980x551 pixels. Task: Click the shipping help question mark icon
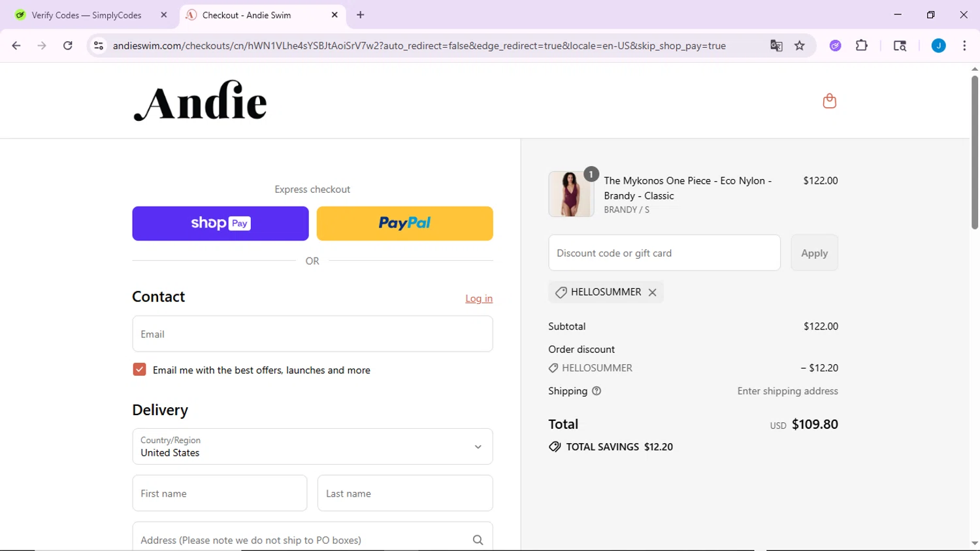(596, 391)
